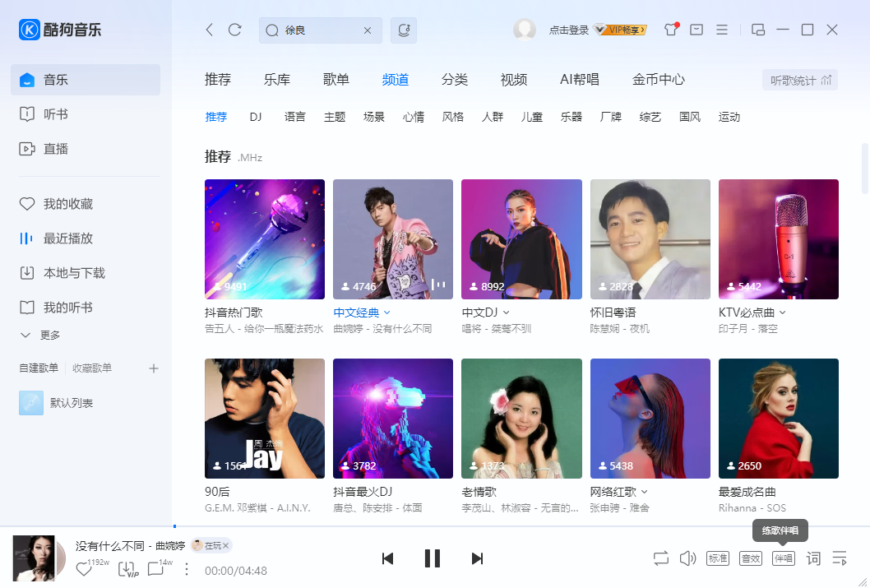This screenshot has height=588, width=870.
Task: Click the refresh page icon
Action: coord(234,30)
